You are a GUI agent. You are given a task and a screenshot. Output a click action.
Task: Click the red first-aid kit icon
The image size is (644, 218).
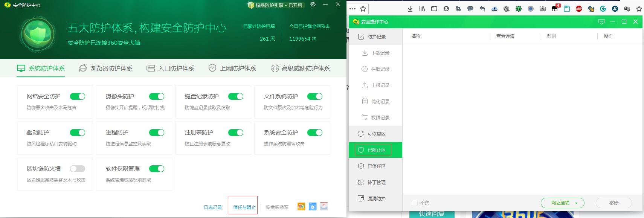pyautogui.click(x=324, y=206)
